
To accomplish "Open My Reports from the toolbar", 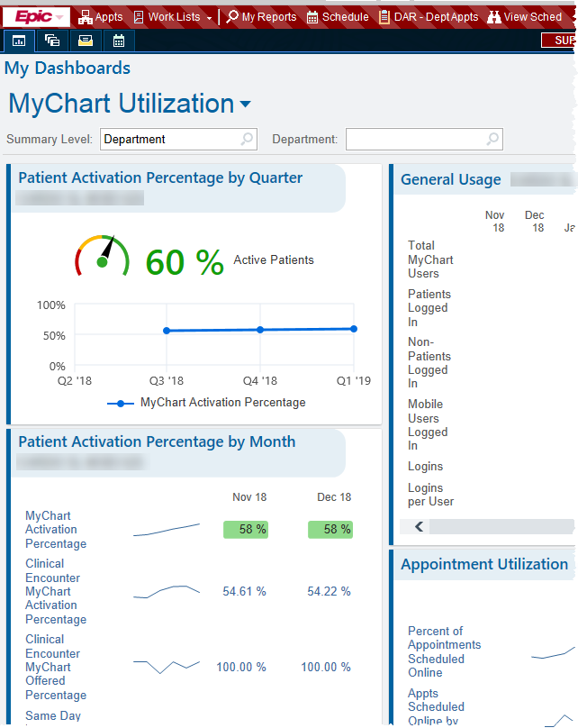I will (x=261, y=17).
